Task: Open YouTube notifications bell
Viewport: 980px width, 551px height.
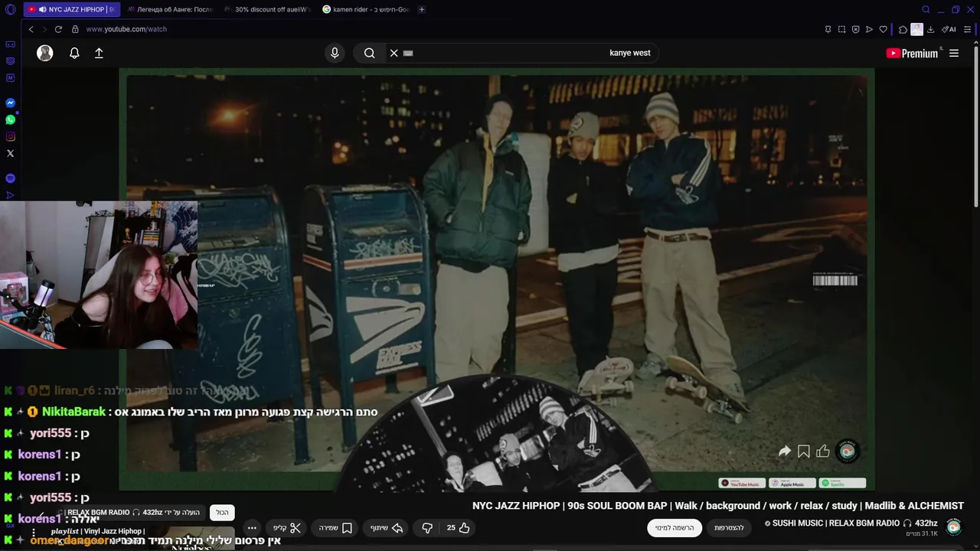Action: click(74, 53)
